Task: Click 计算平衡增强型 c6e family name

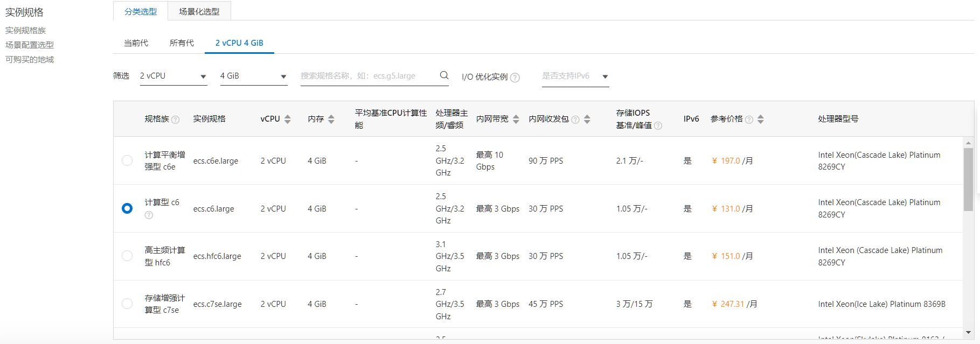Action: click(165, 161)
